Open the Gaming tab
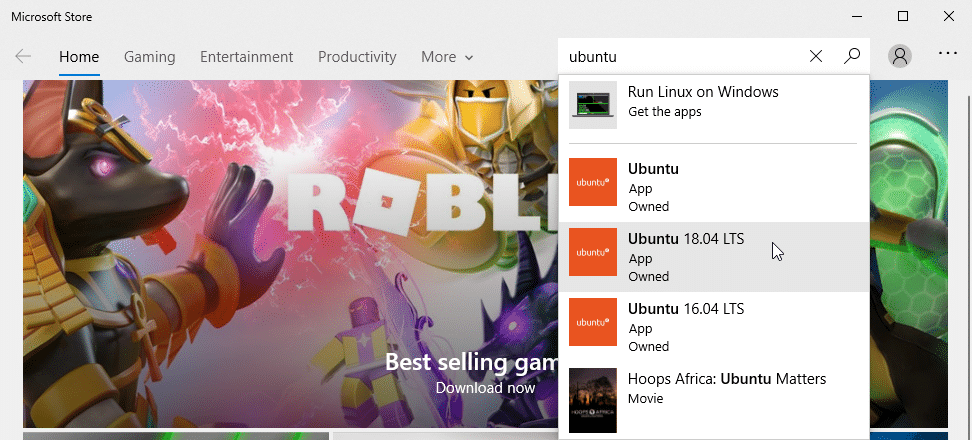 point(149,57)
